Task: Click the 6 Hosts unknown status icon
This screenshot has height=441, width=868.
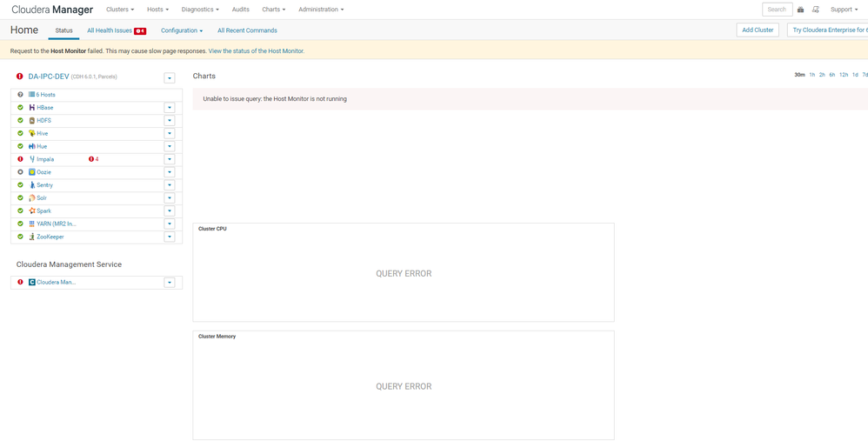Action: pos(20,95)
